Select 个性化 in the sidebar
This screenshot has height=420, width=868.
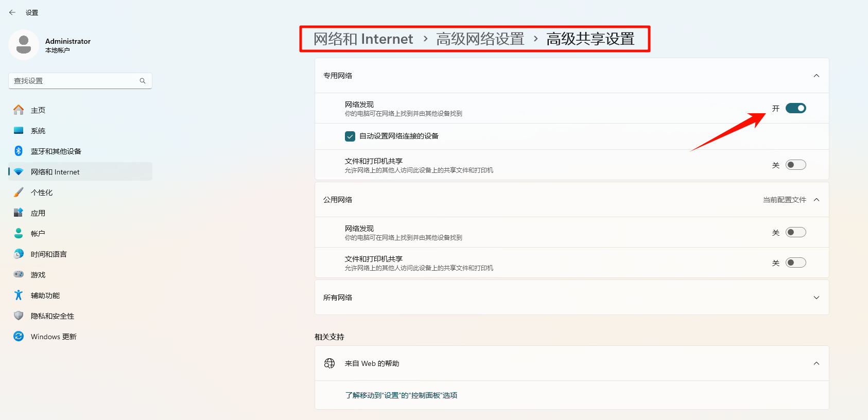80,192
